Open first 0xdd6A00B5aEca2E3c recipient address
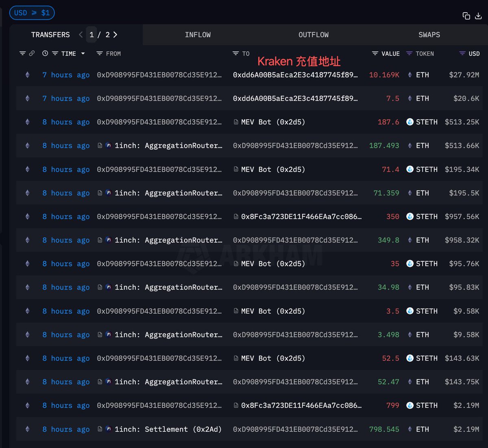488x448 pixels. [x=295, y=75]
